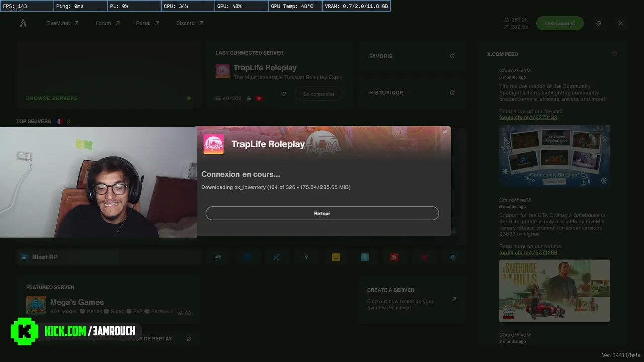Click the "Connexion en cours..." status text
The height and width of the screenshot is (362, 644).
tap(241, 174)
